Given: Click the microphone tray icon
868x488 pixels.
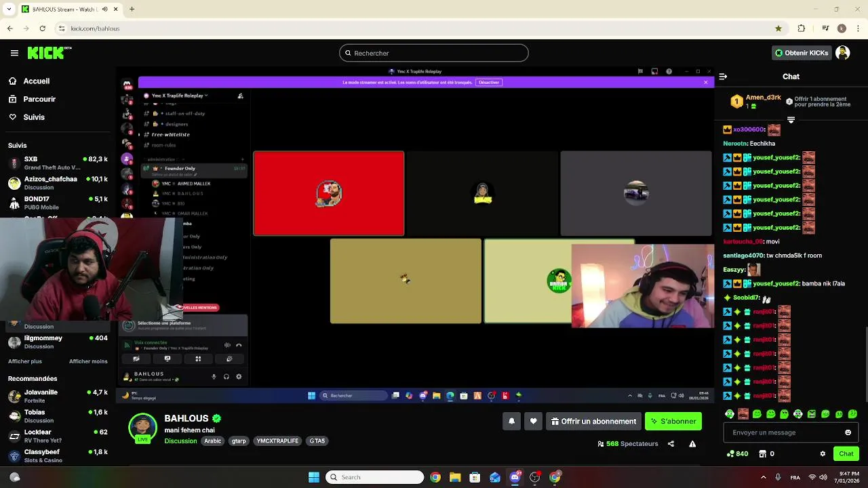Looking at the screenshot, I should coord(778,477).
